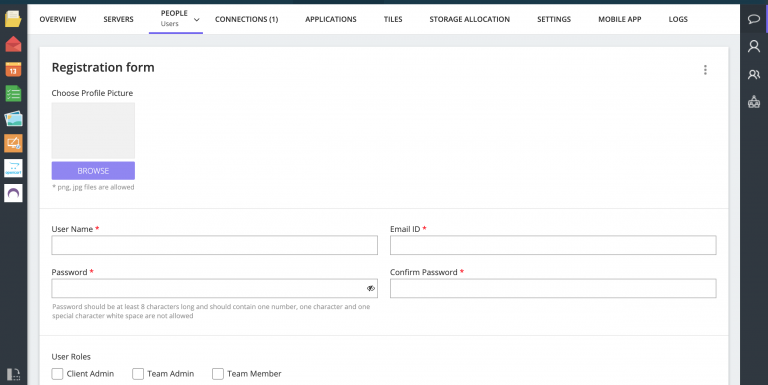This screenshot has width=768, height=385.
Task: Open the photos gallery icon in the sidebar
Action: pos(13,119)
